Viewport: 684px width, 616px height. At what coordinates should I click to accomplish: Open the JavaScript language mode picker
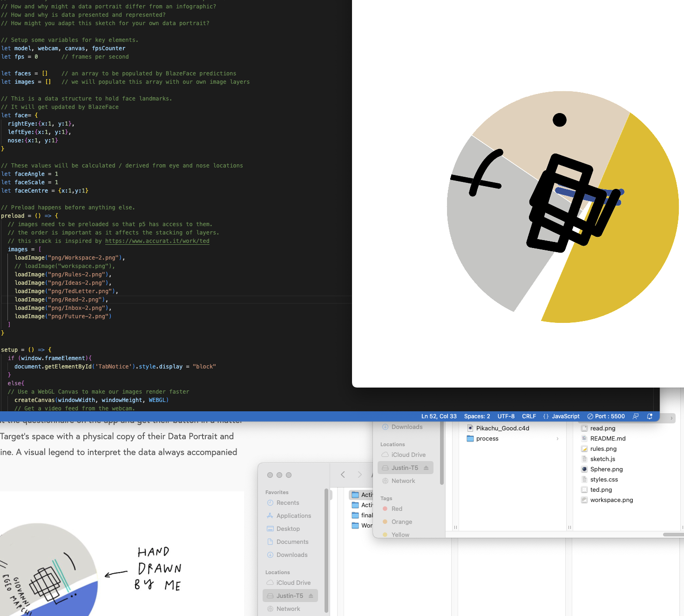pos(562,416)
